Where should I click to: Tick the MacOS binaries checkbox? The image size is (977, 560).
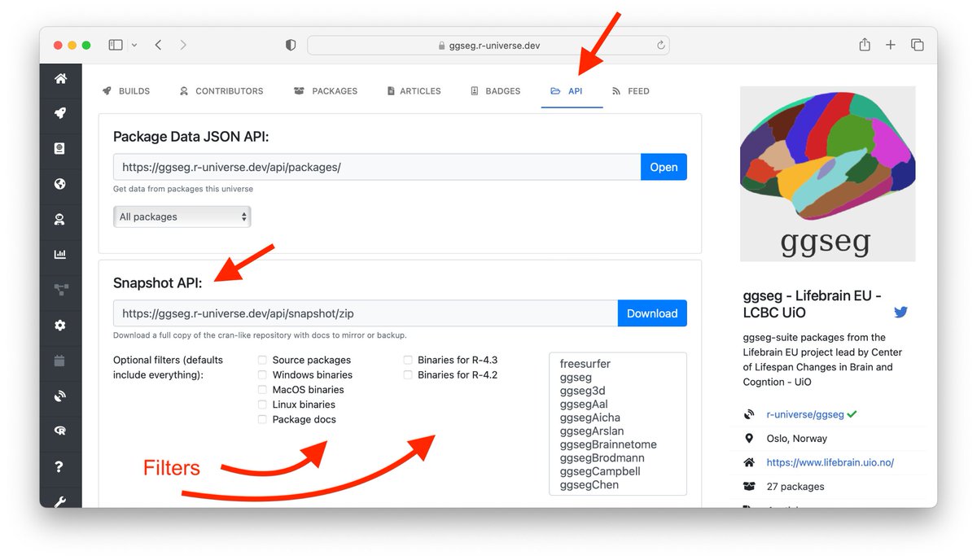coord(262,389)
